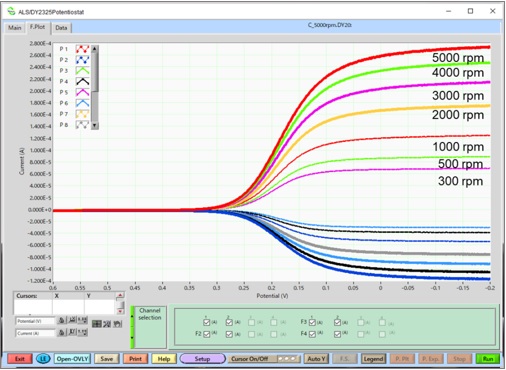Toggle the Legend button
This screenshot has width=506, height=370.
373,359
